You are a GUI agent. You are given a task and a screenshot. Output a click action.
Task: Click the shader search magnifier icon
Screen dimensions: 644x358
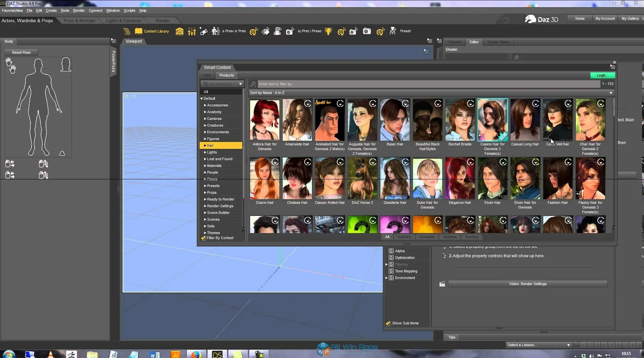click(516, 57)
